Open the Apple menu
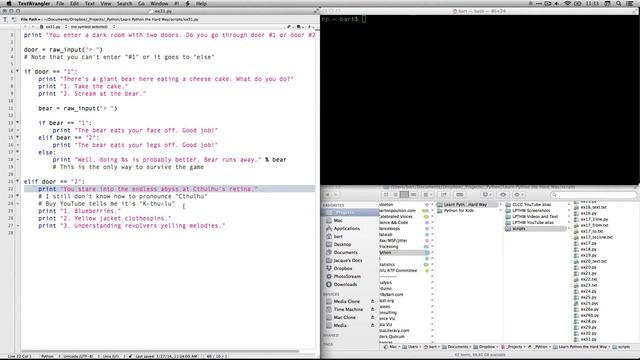640x360 pixels. [9, 3]
